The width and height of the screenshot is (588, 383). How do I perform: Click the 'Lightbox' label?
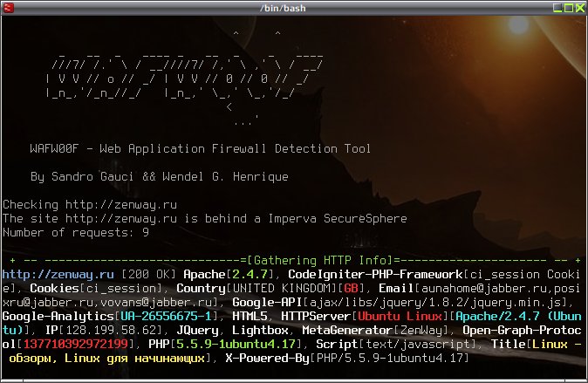pos(260,330)
